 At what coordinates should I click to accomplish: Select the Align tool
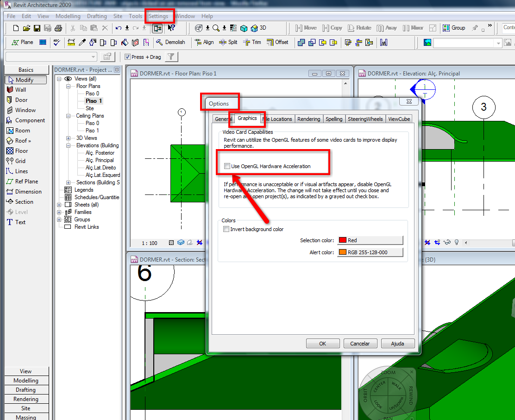204,42
